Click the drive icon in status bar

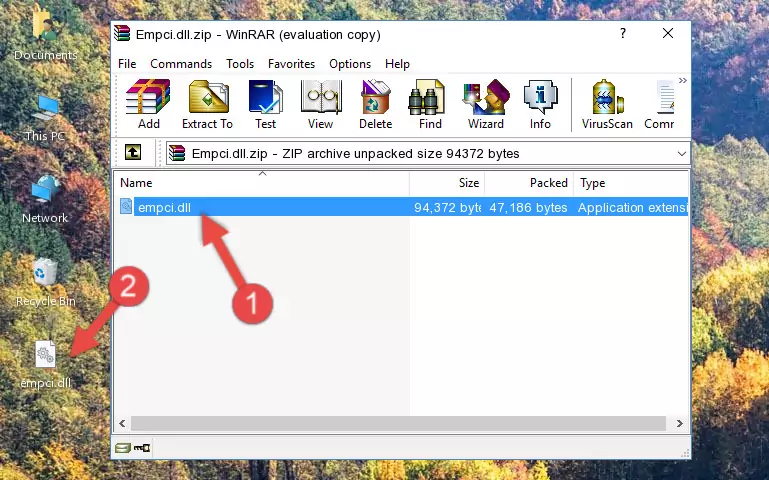coord(123,447)
